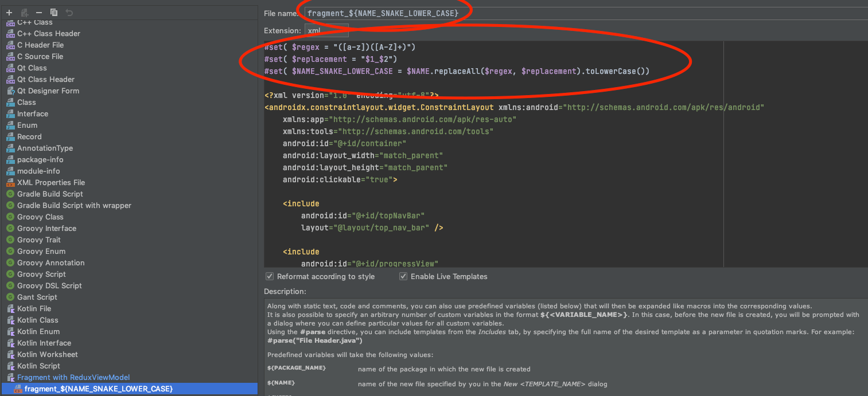Click the Groovy Script template icon
The width and height of the screenshot is (868, 396).
coord(11,274)
